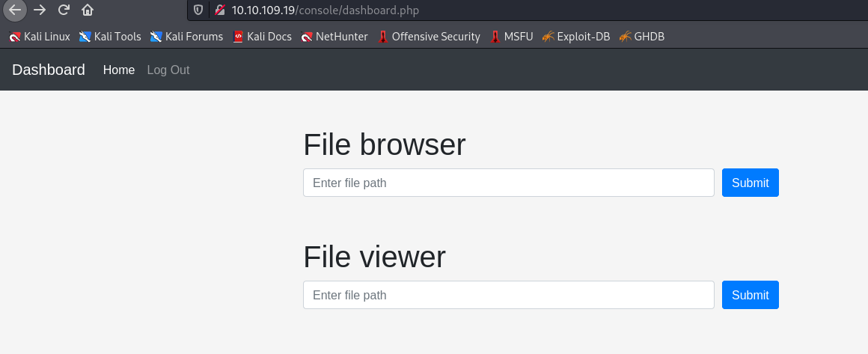Open the Offensive Security bookmark
Screen dimensions: 868x354
point(429,36)
